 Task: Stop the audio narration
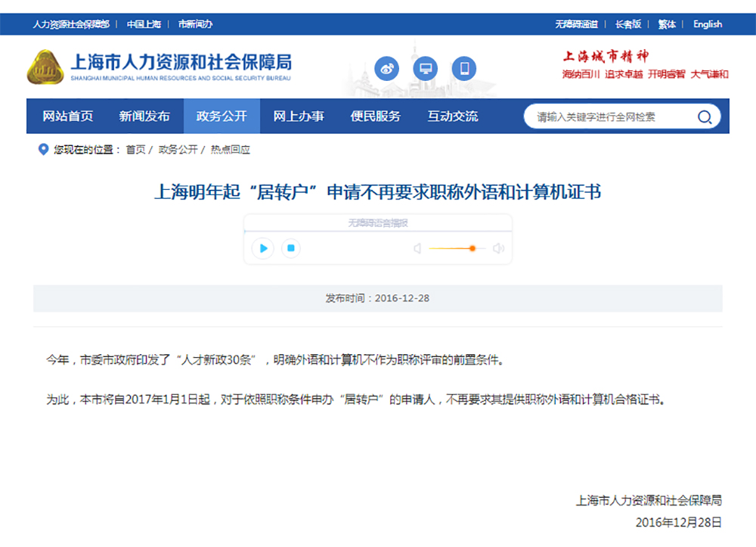[291, 248]
